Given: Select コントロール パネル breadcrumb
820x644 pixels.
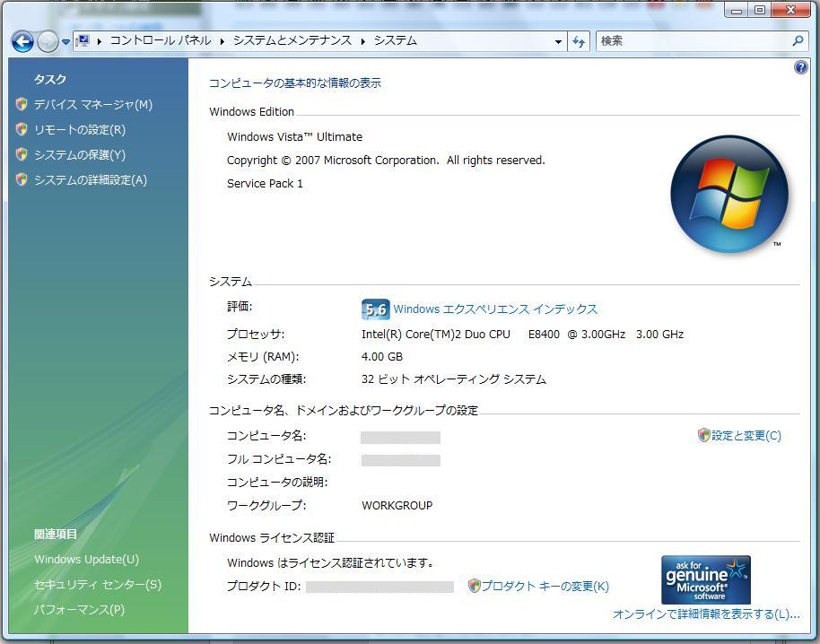Looking at the screenshot, I should [161, 40].
